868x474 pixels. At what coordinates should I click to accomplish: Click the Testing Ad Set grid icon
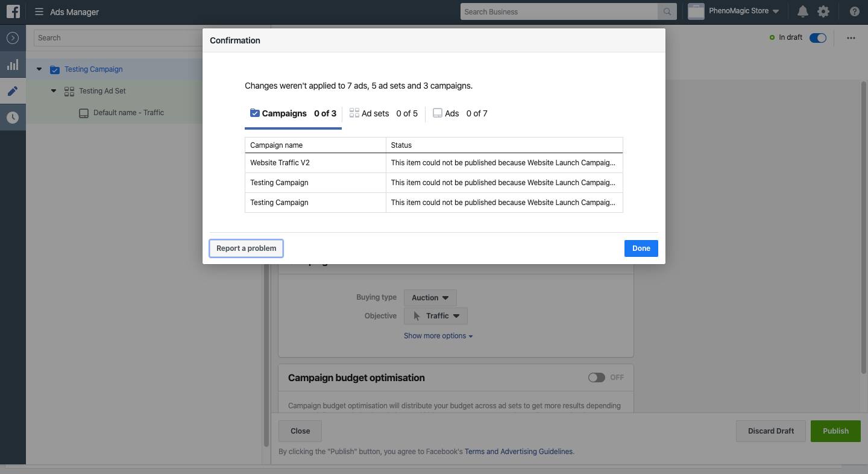[69, 91]
